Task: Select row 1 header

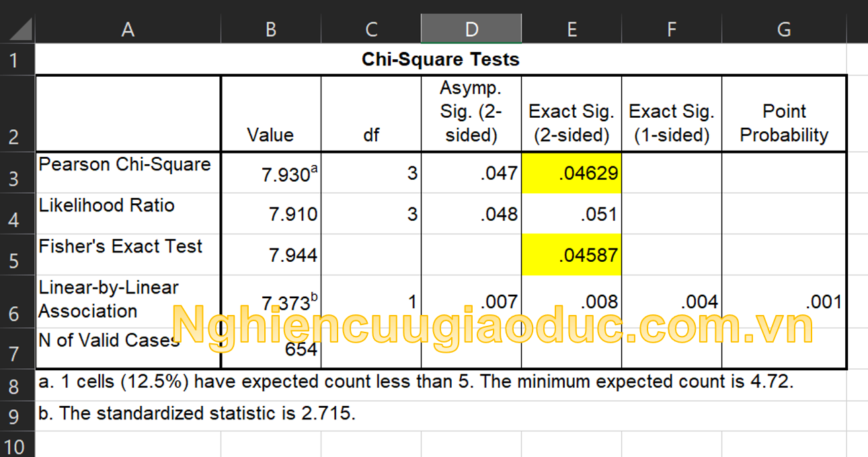Action: pos(15,60)
